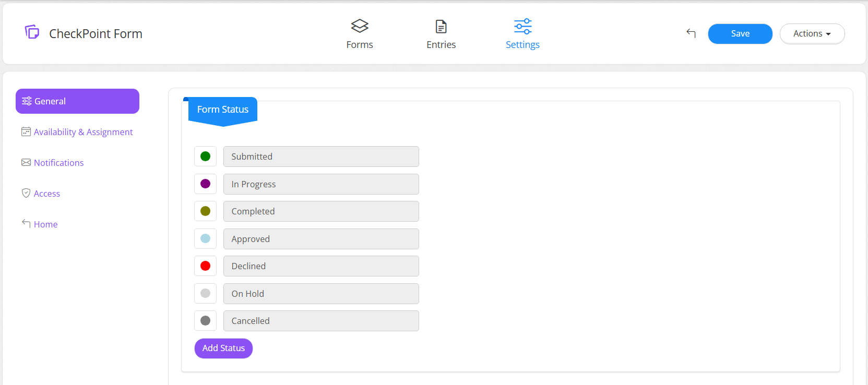Open the Access settings section
The width and height of the screenshot is (868, 385).
click(47, 194)
